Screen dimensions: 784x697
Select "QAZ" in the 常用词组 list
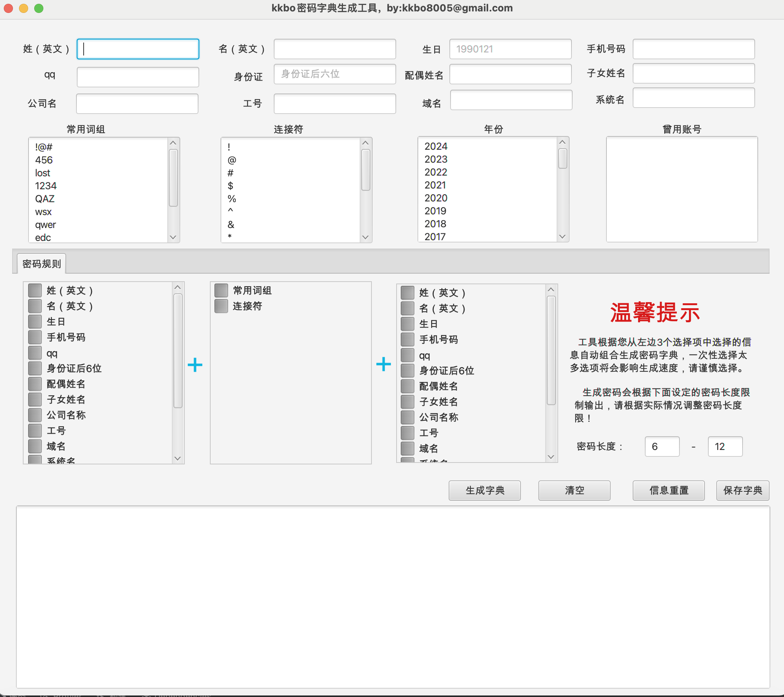pos(98,199)
